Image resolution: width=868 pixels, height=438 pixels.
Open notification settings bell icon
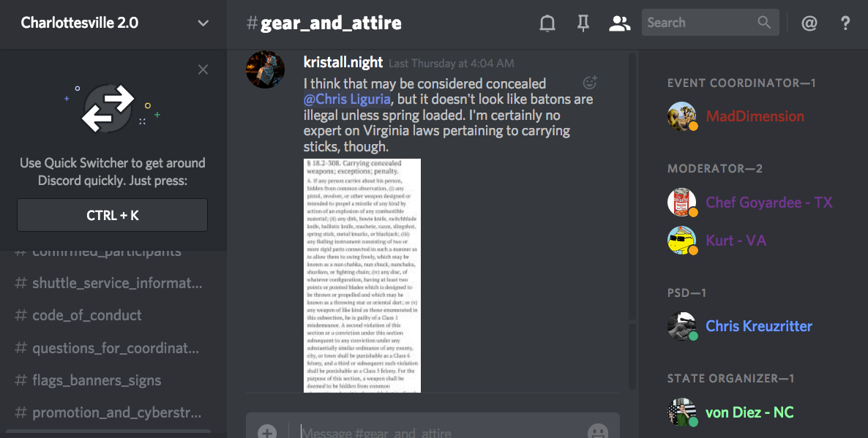pyautogui.click(x=547, y=23)
